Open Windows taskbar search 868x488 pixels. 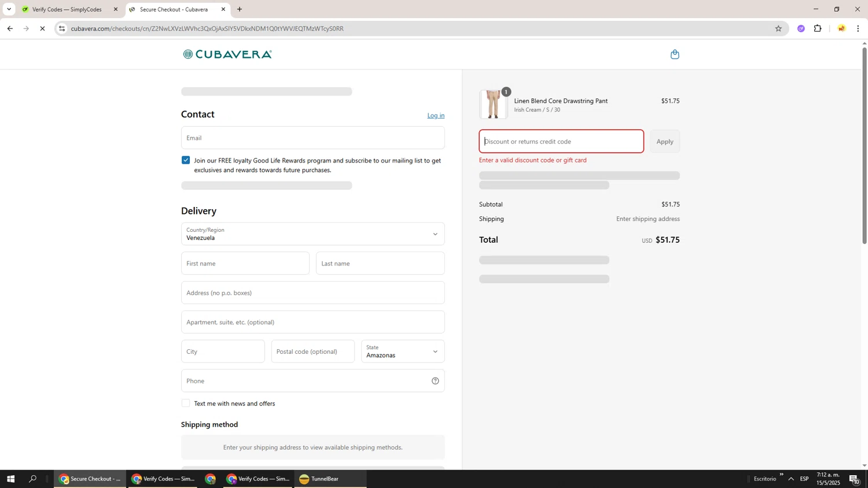tap(32, 479)
